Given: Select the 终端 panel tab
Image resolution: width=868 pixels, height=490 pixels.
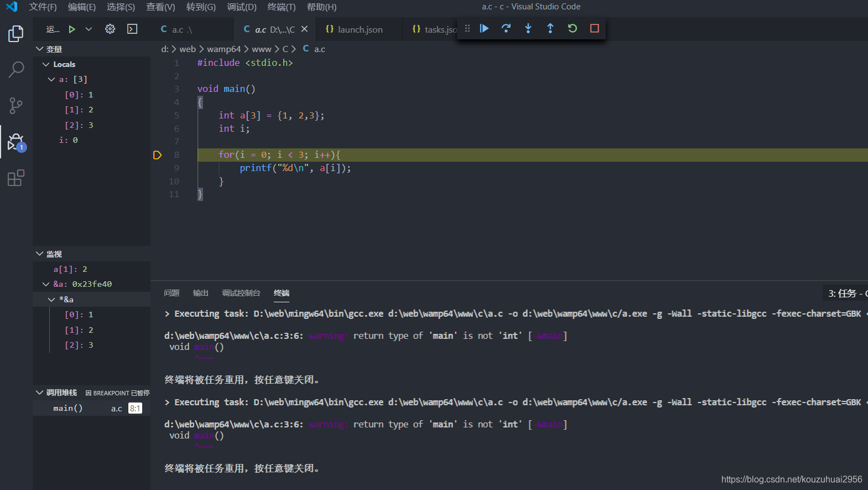Looking at the screenshot, I should [x=282, y=293].
